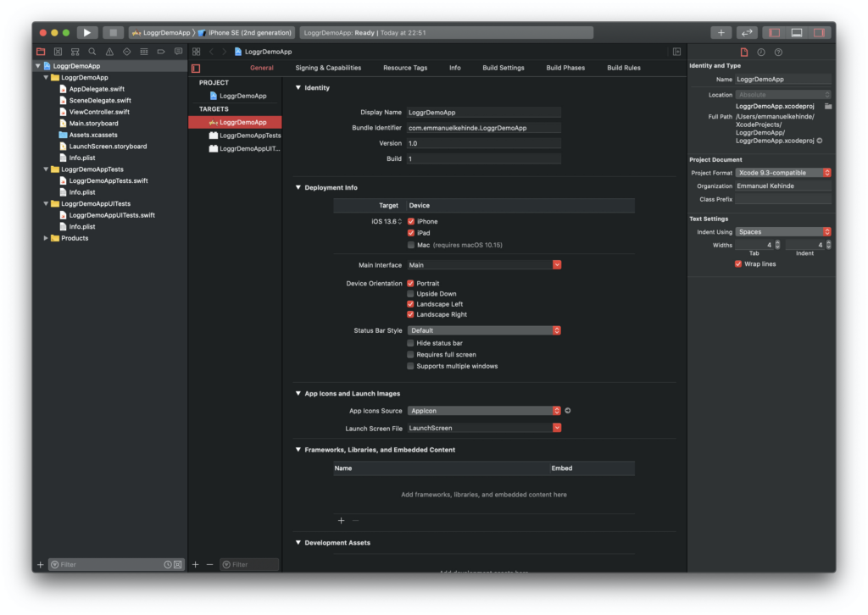Open the debug navigator icon

point(144,52)
